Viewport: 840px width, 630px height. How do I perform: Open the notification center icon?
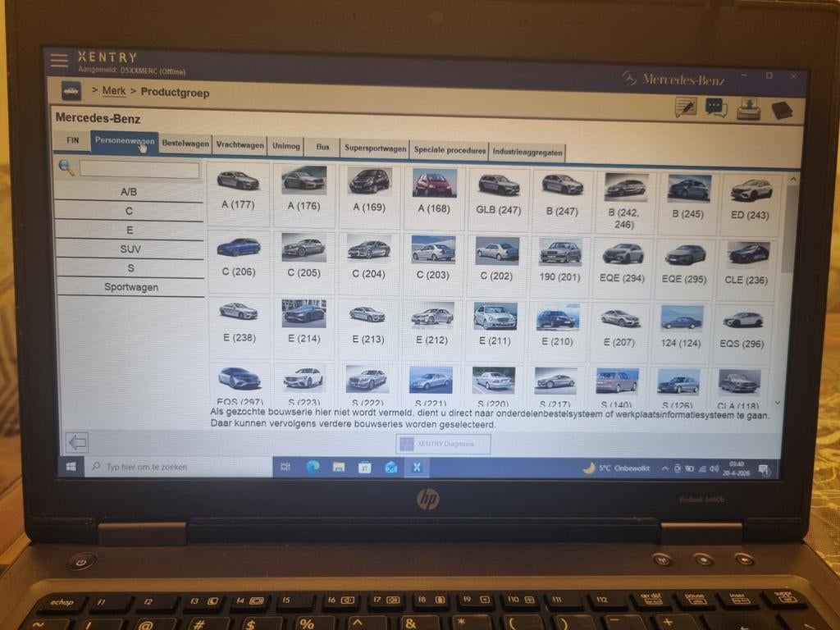coord(764,471)
